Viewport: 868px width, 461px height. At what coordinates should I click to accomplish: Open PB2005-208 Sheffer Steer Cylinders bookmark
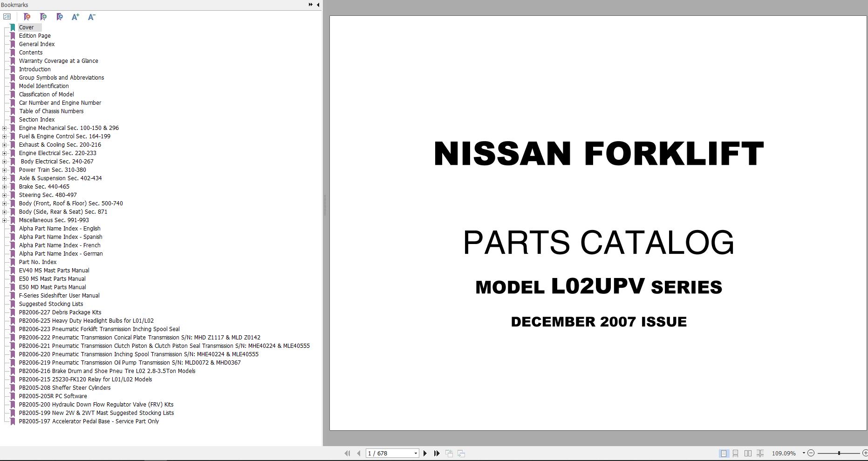click(x=65, y=388)
